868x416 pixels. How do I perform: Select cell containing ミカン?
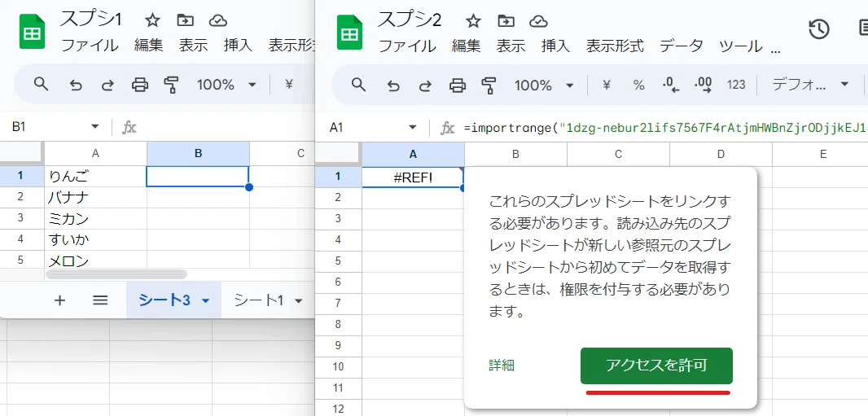(95, 218)
